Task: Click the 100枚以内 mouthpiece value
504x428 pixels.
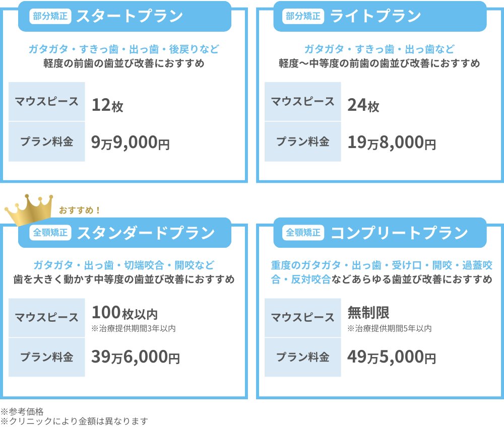Action: click(124, 313)
